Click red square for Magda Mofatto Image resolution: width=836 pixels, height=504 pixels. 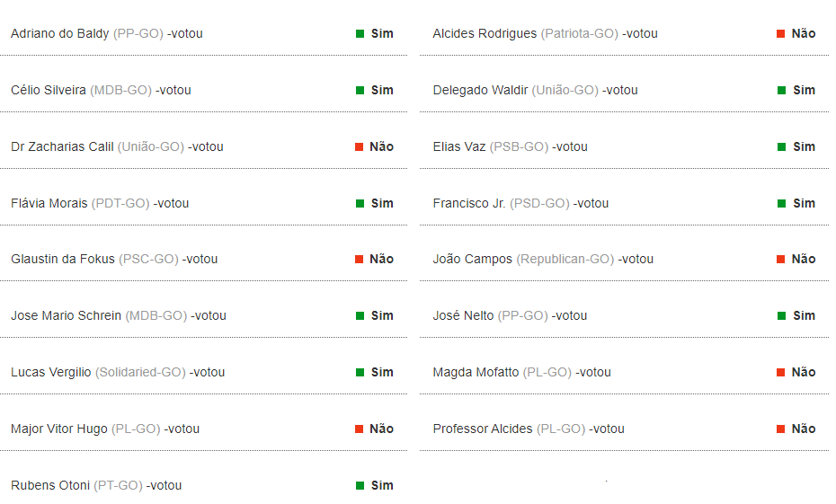point(781,373)
